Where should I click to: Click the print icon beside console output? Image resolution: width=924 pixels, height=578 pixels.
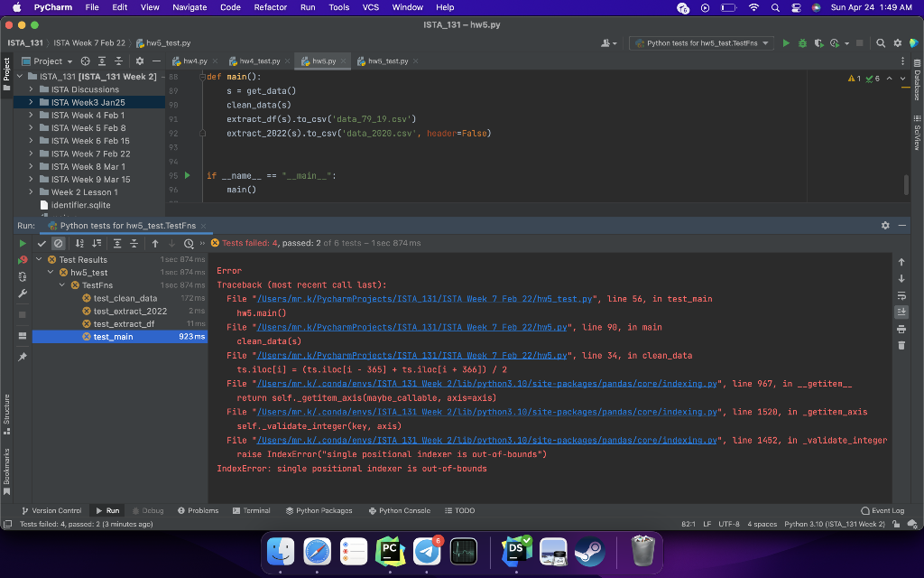click(901, 329)
